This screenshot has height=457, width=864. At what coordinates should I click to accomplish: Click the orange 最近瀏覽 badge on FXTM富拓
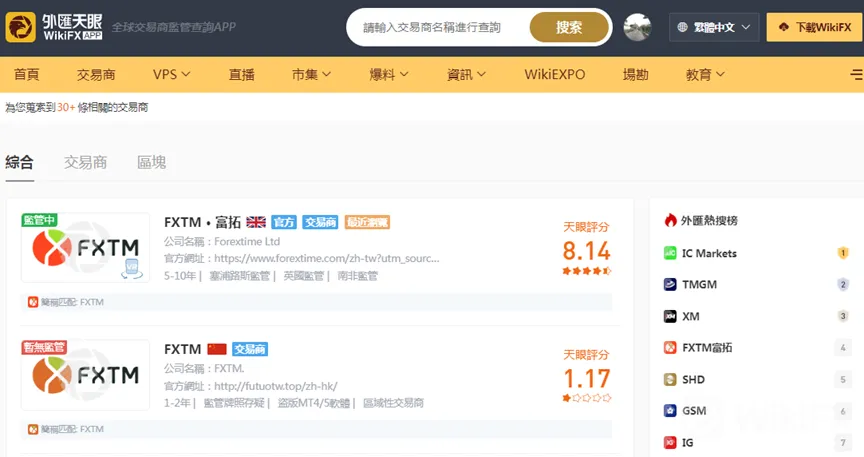[x=367, y=222]
